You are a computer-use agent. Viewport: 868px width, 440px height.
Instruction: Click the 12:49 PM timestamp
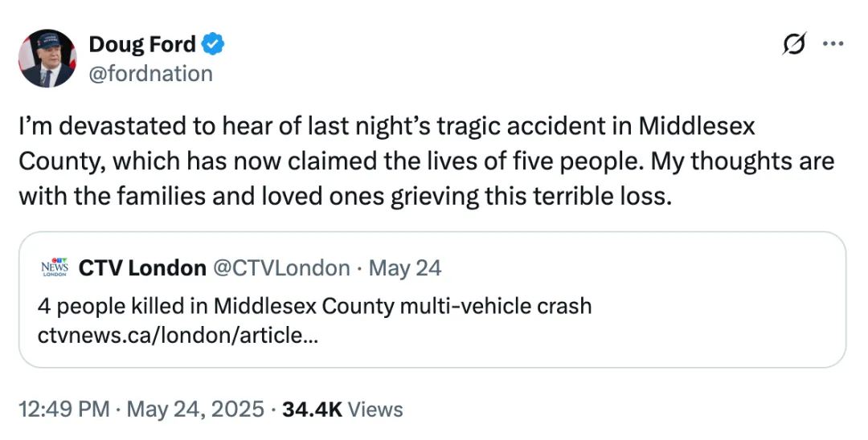coord(63,409)
